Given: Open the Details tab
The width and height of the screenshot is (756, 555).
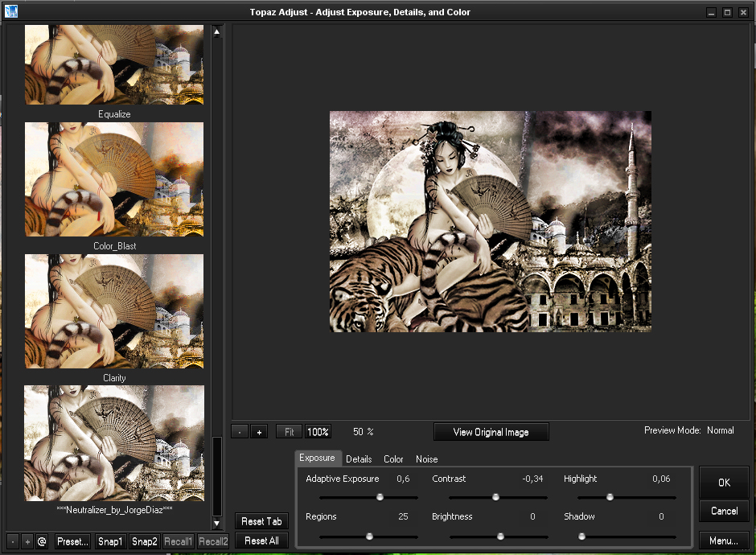Looking at the screenshot, I should click(359, 459).
